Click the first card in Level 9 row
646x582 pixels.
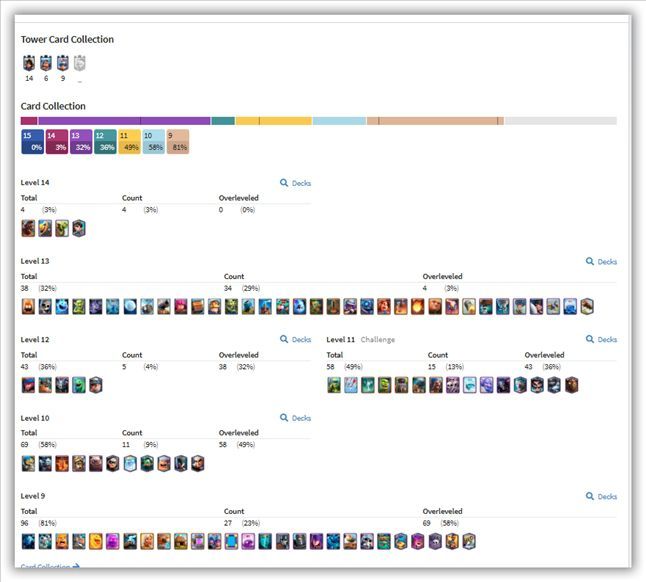pyautogui.click(x=28, y=542)
